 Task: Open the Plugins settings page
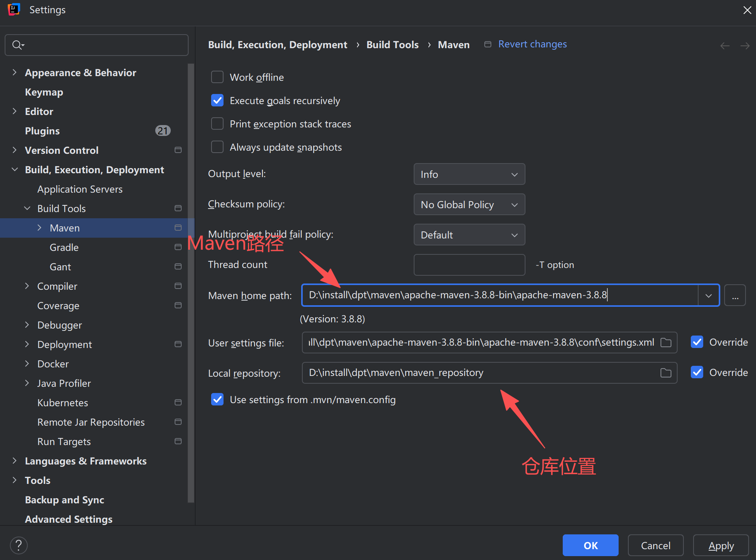pyautogui.click(x=42, y=131)
